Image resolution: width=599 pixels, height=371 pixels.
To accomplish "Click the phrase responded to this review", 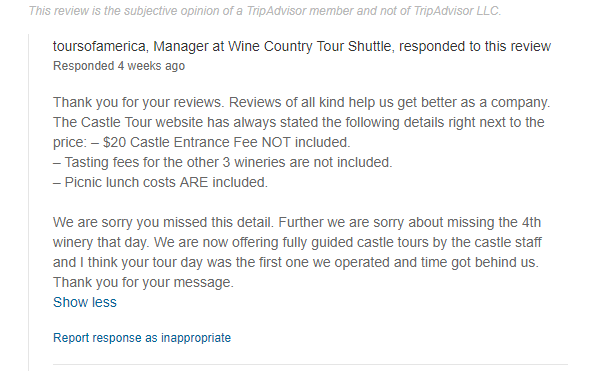I will 475,46.
